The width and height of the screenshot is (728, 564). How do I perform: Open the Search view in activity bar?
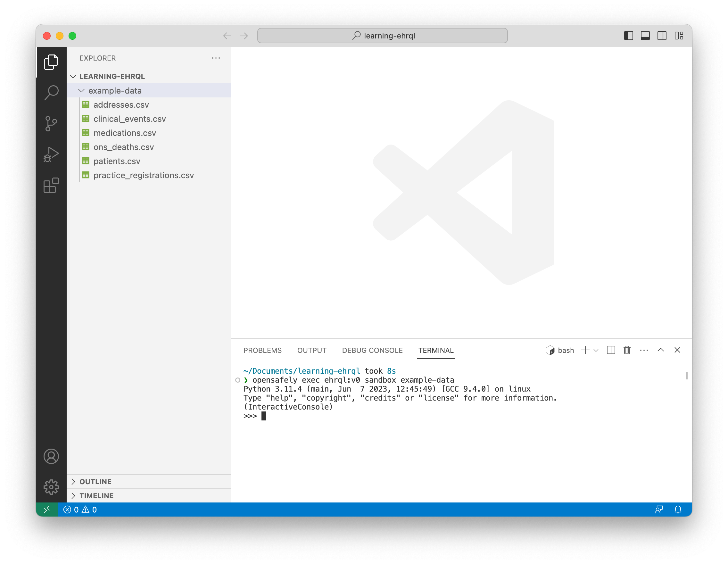click(x=51, y=93)
